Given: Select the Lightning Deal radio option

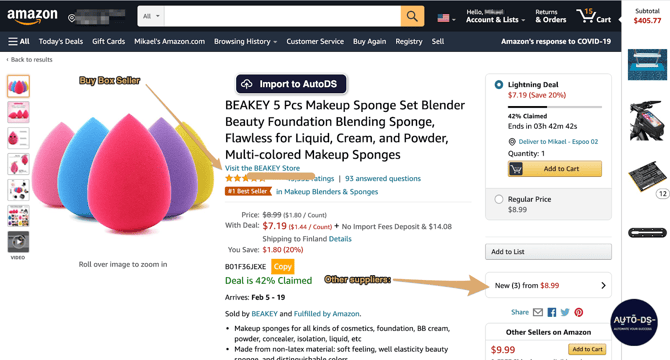Looking at the screenshot, I should tap(499, 85).
